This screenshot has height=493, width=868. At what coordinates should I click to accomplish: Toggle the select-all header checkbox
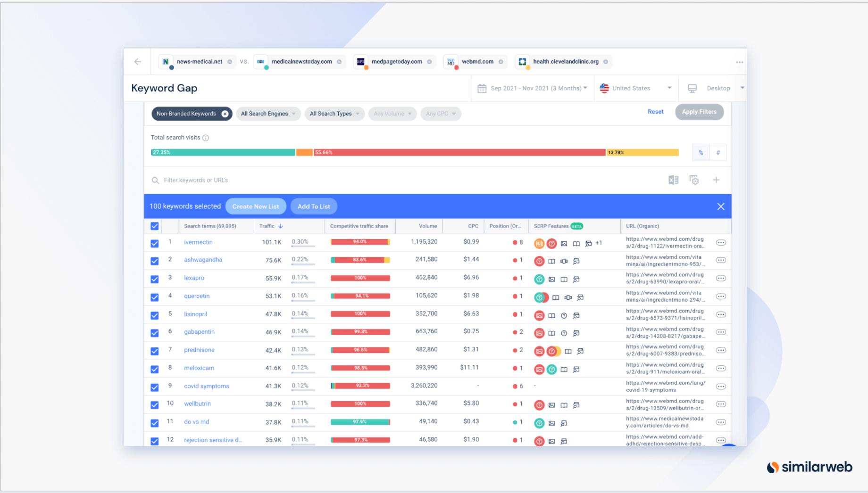[x=154, y=226]
